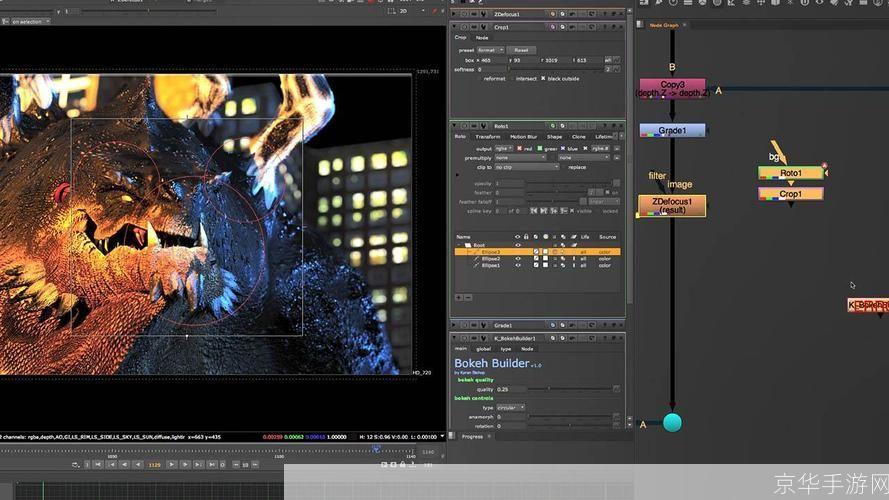Viewport: 889px width, 500px height.
Task: Toggle visibility eye of Root layer
Action: (x=518, y=245)
